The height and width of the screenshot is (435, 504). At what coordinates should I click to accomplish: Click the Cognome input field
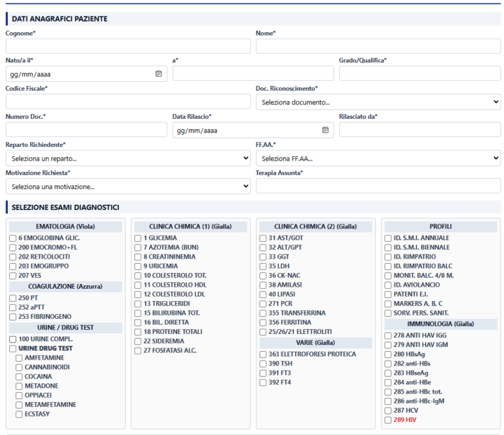point(128,47)
